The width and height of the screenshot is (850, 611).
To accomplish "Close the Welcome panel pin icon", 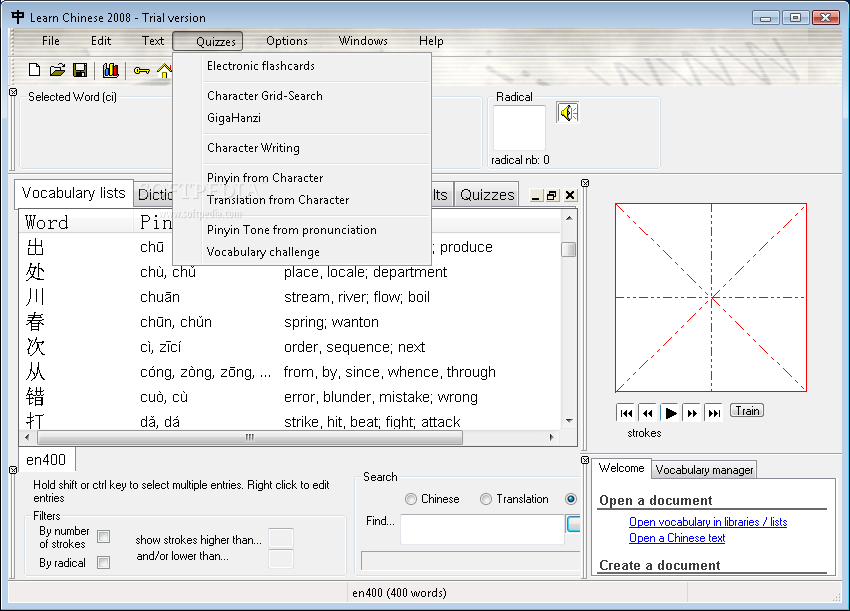I will 585,460.
